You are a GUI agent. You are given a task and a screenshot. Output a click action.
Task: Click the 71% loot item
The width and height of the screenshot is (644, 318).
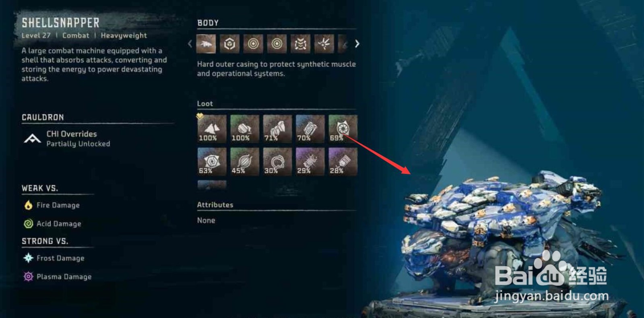click(x=277, y=128)
